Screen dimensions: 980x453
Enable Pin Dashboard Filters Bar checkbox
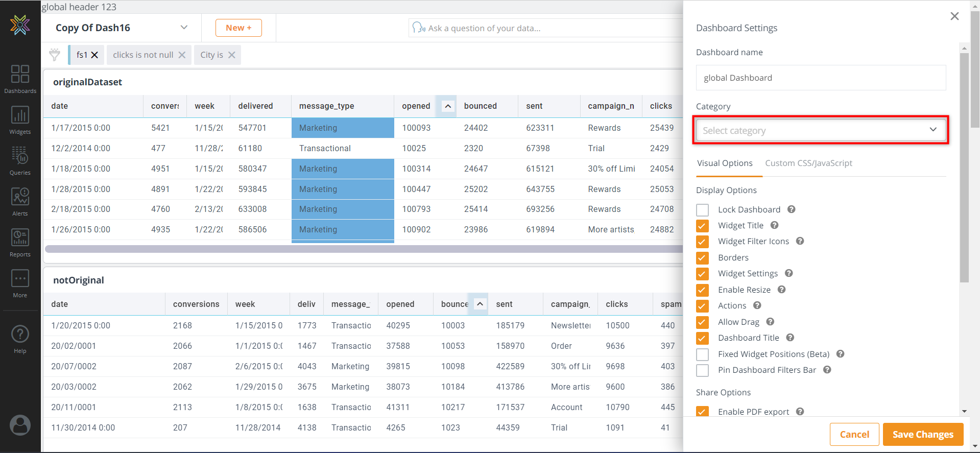[703, 370]
